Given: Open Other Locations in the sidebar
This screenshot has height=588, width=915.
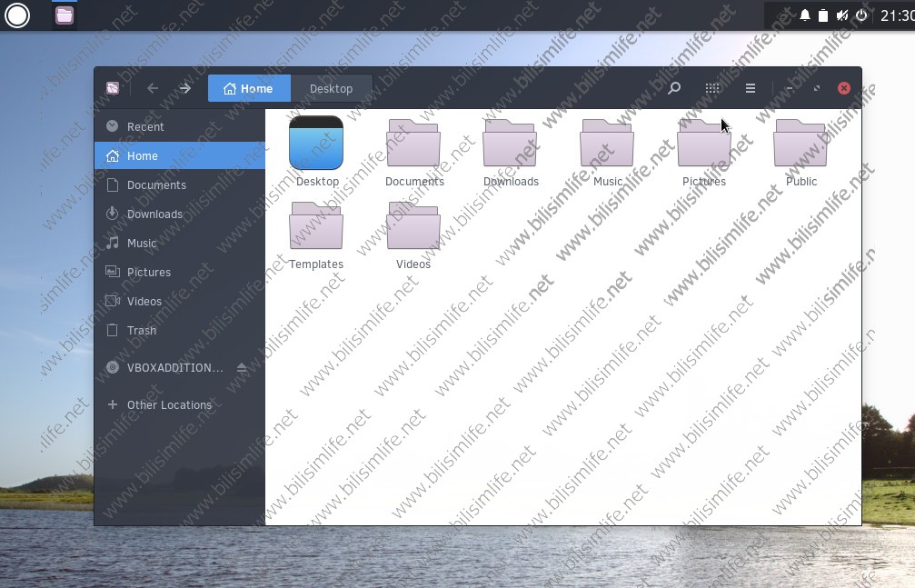Looking at the screenshot, I should 180,404.
